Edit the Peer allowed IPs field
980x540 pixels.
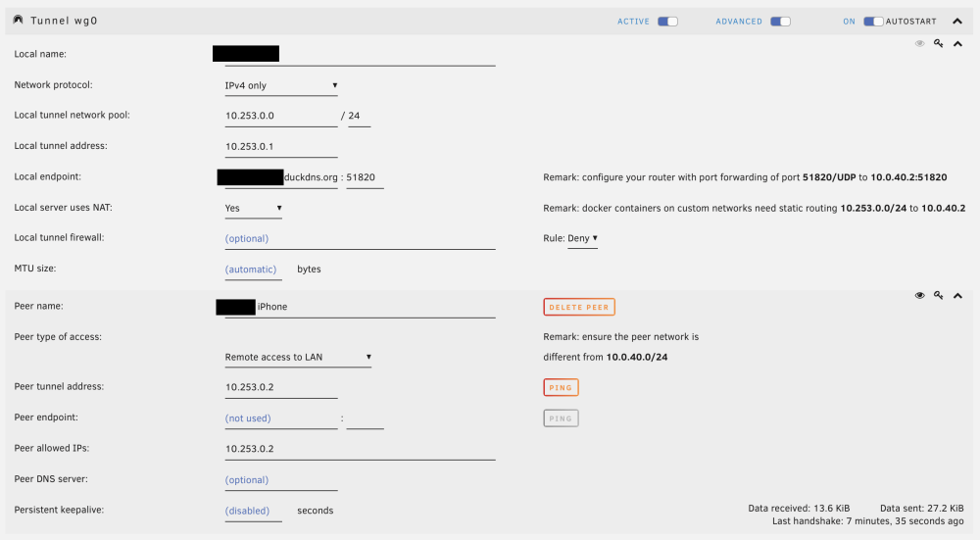(360, 449)
